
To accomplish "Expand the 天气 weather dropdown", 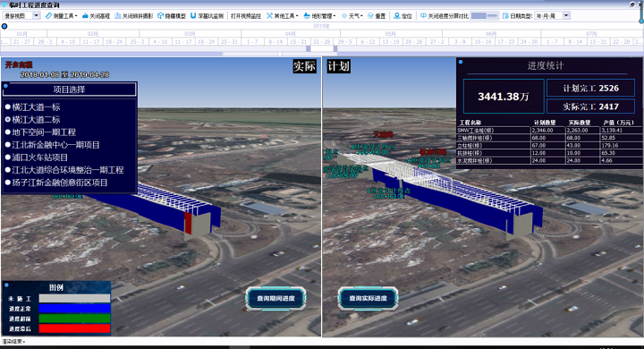I will (x=353, y=15).
